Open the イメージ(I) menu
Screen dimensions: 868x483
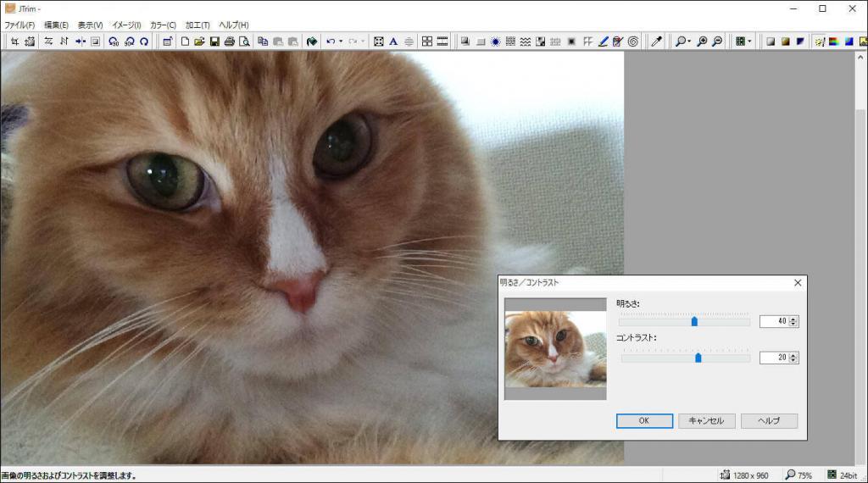click(126, 25)
